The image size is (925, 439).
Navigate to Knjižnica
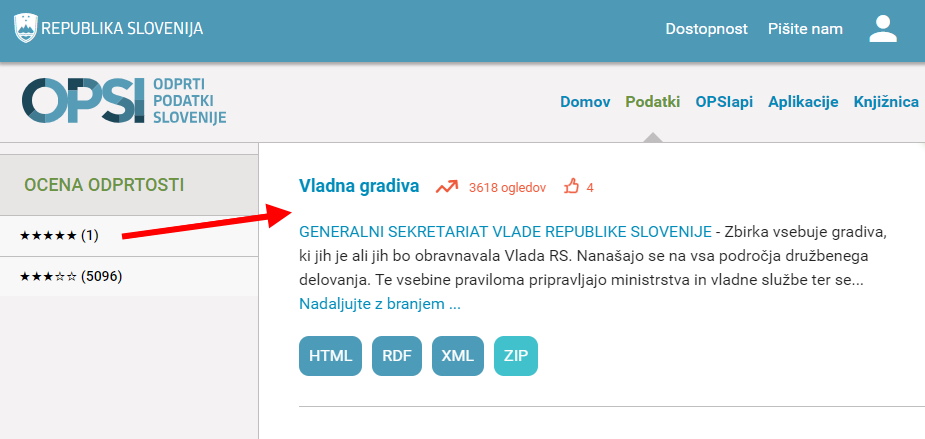point(888,102)
